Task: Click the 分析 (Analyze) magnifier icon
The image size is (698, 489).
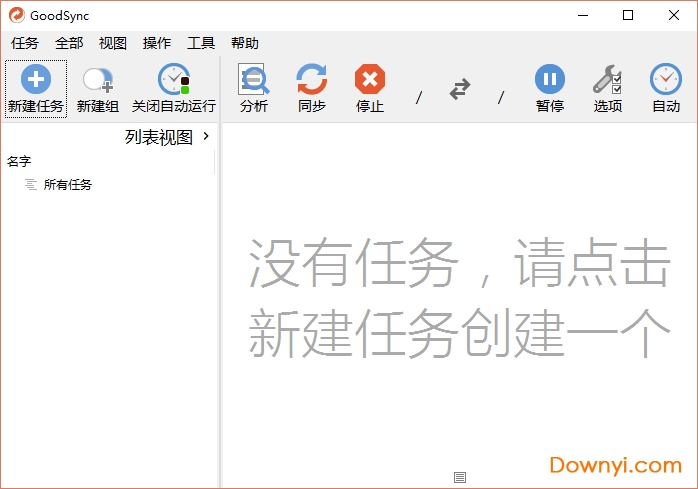Action: (x=254, y=80)
